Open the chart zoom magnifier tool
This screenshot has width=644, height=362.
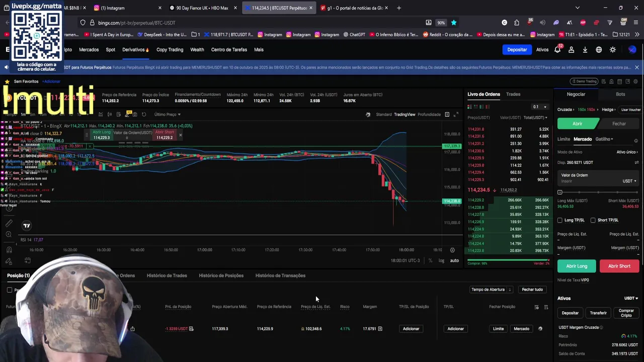(9, 234)
